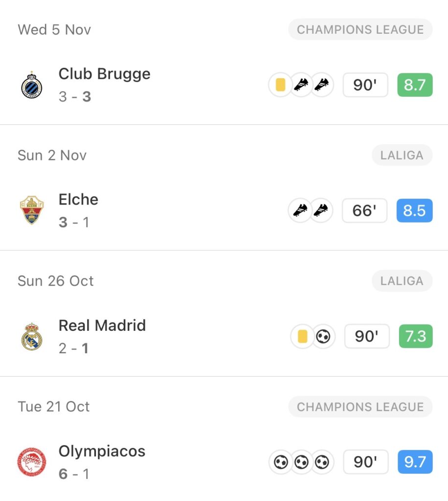Select the Real Madrid crest icon
Image resolution: width=448 pixels, height=501 pixels.
click(32, 337)
